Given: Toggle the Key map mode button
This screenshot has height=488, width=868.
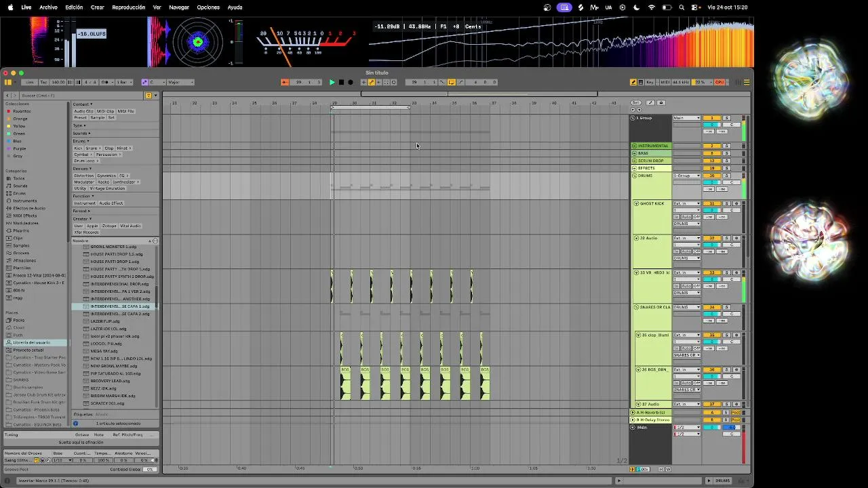Looking at the screenshot, I should [650, 82].
